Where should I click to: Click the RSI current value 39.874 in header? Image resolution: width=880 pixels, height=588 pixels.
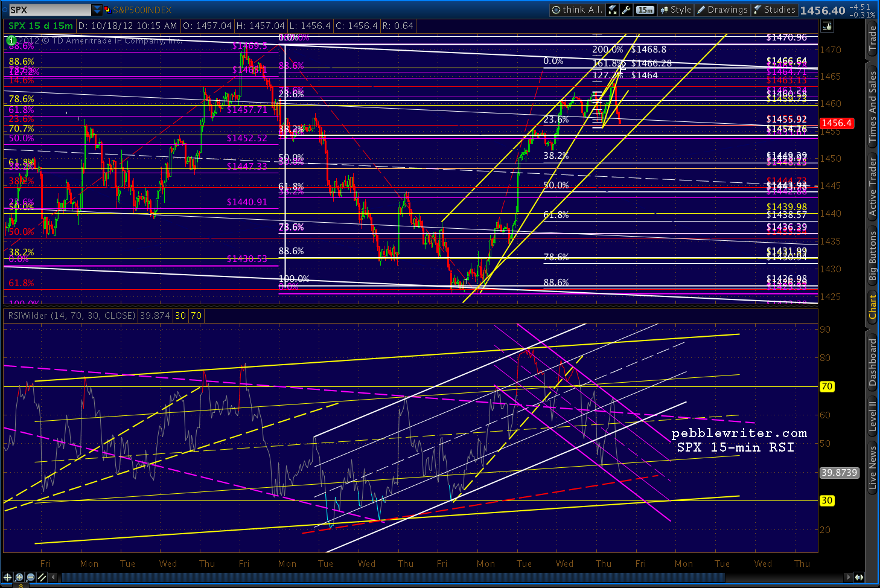155,316
